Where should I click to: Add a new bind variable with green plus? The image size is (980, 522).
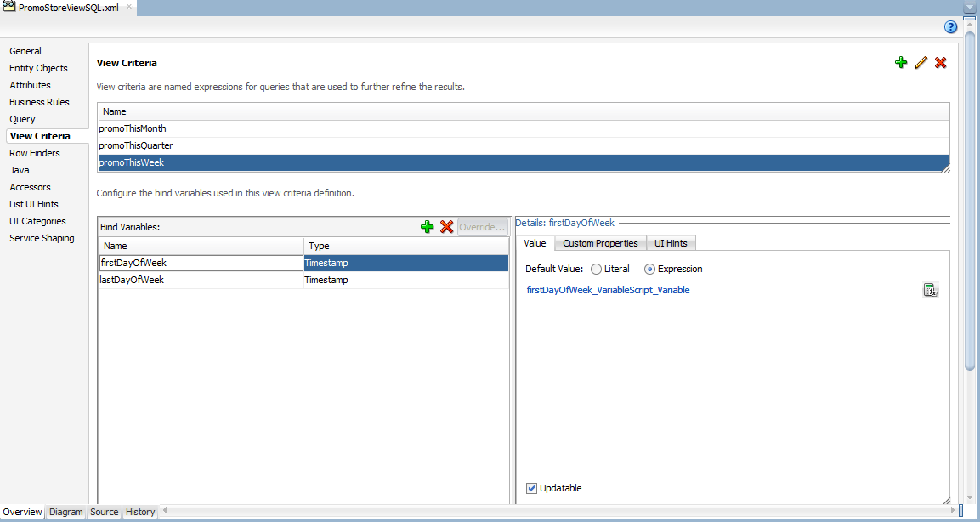(x=428, y=227)
